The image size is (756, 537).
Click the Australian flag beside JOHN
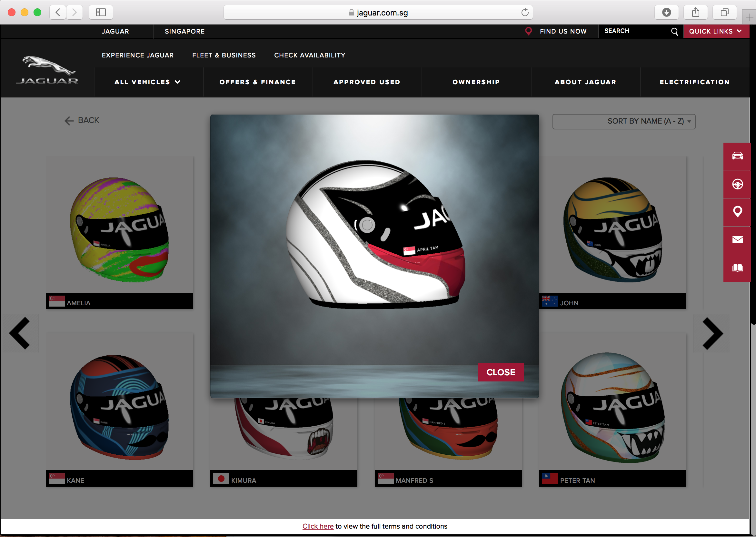(550, 301)
